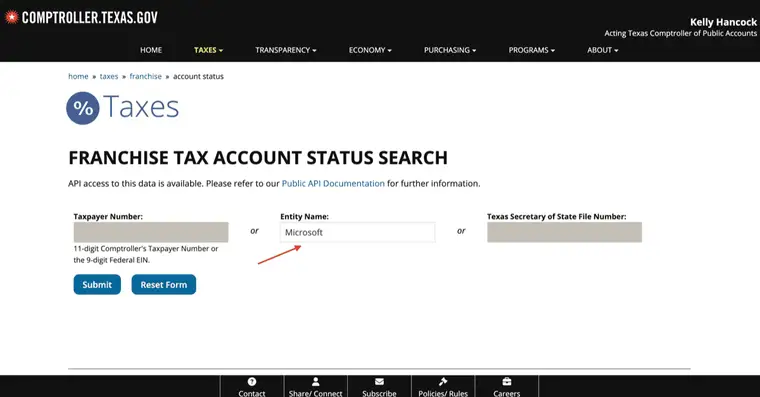This screenshot has height=397, width=760.
Task: Click the FRANCHISE TAX ACCOUNT STATUS SEARCH heading
Action: tap(258, 158)
